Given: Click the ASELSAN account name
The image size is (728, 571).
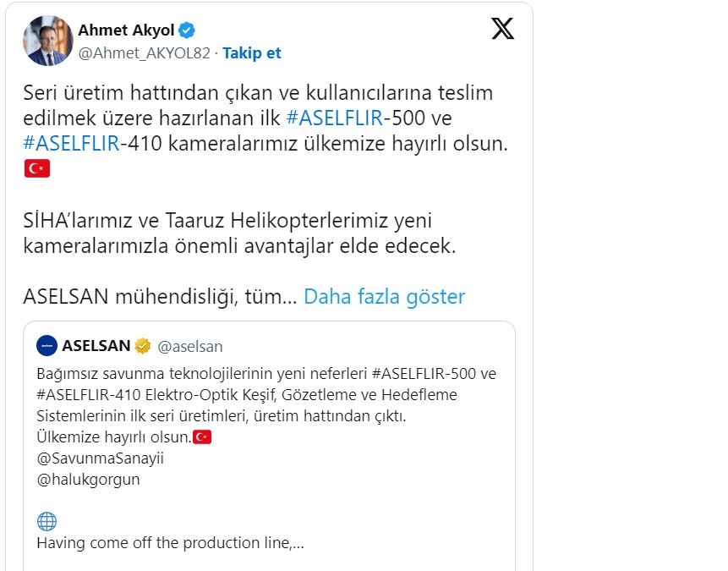Looking at the screenshot, I should (96, 346).
